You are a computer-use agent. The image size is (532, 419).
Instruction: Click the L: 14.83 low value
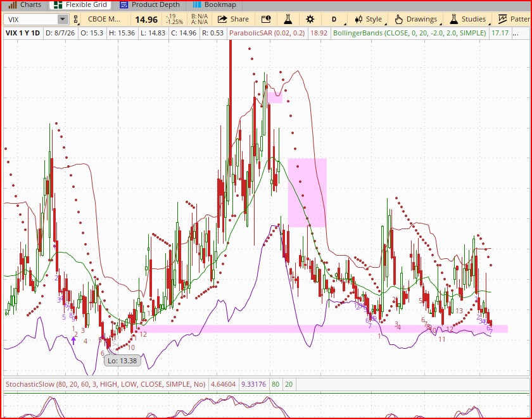[153, 33]
